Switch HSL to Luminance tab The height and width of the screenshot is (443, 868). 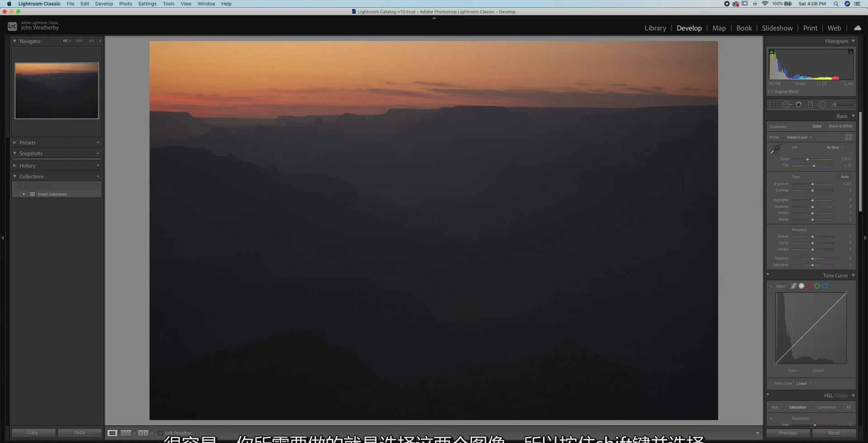click(x=826, y=407)
